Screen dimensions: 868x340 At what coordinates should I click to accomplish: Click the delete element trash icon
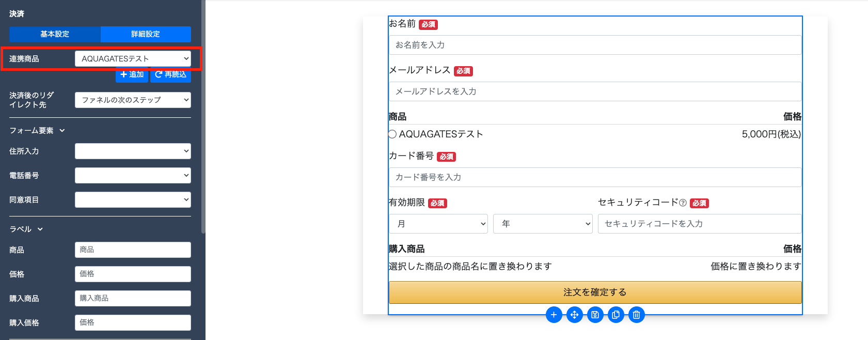[x=636, y=315]
